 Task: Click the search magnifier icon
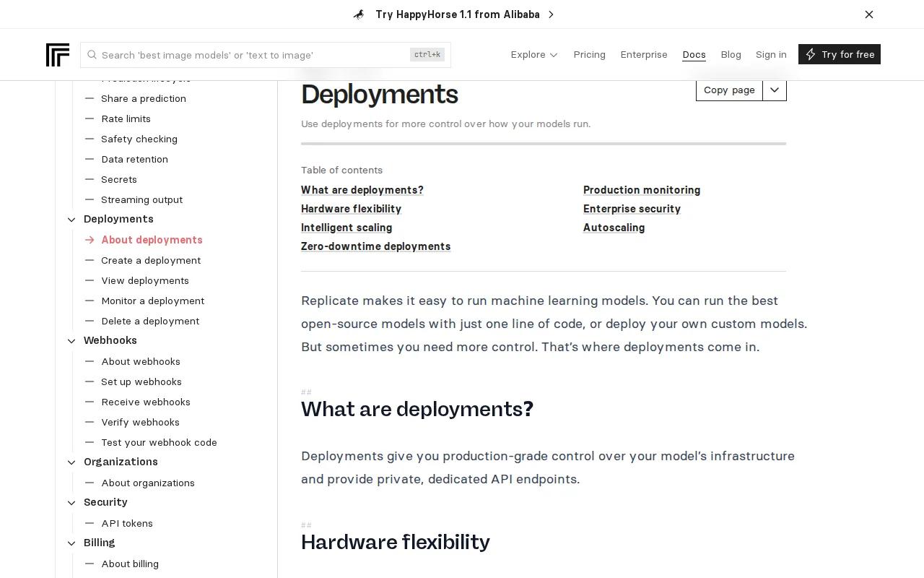(x=92, y=55)
